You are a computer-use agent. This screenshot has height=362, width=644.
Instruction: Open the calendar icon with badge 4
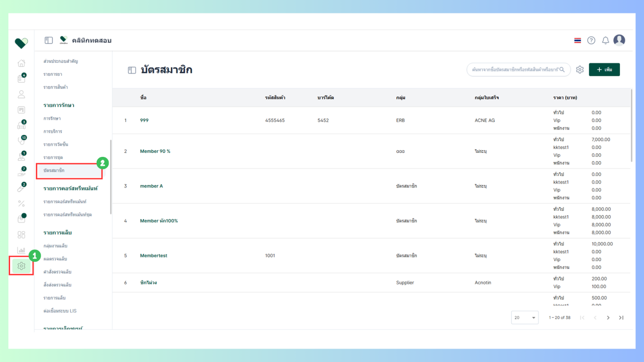coord(21,79)
